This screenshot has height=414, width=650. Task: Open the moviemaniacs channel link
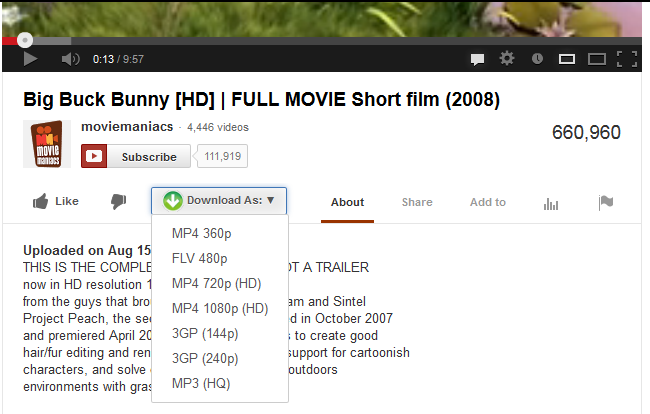pyautogui.click(x=127, y=126)
